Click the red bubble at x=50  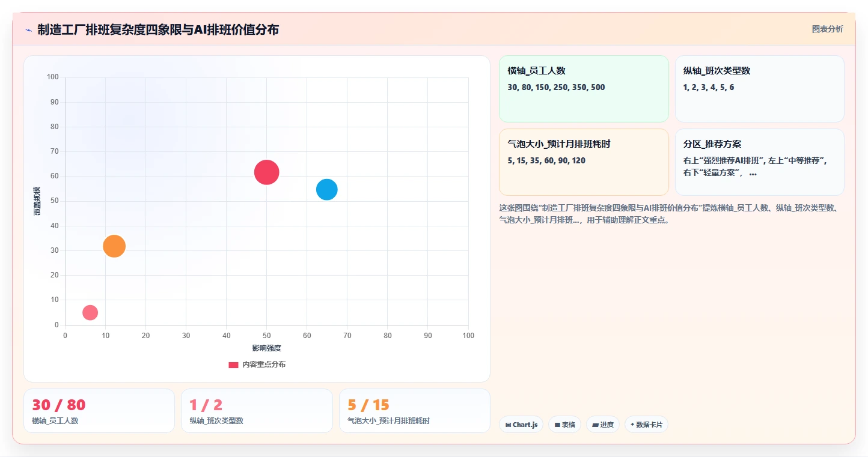(x=266, y=172)
